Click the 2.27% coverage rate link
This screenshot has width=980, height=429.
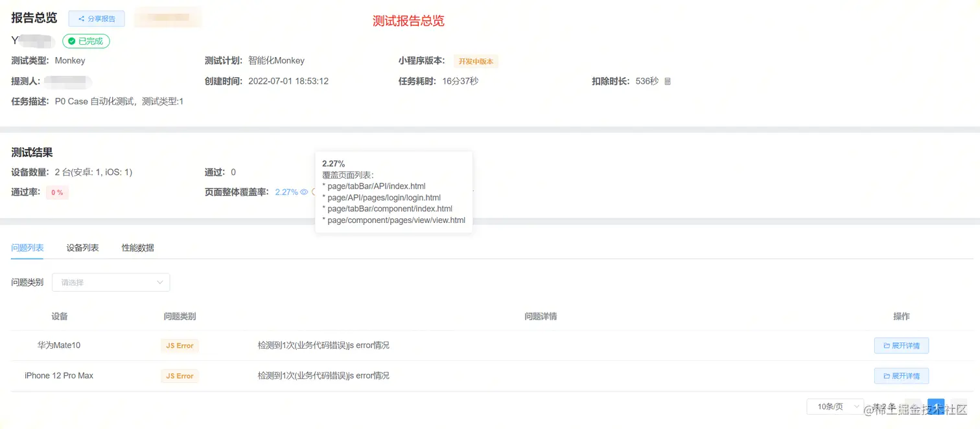tap(286, 192)
